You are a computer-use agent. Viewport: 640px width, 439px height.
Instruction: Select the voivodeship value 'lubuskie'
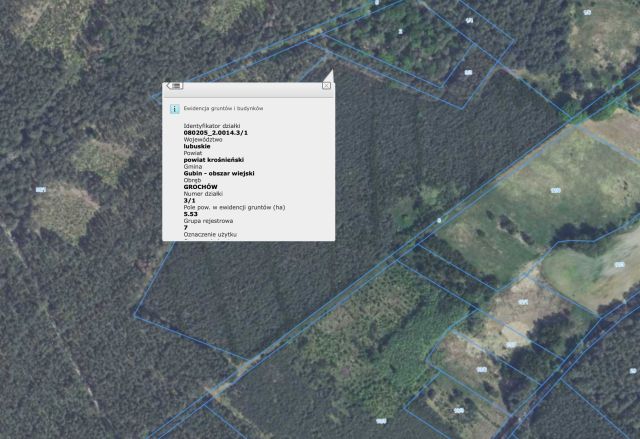(197, 146)
